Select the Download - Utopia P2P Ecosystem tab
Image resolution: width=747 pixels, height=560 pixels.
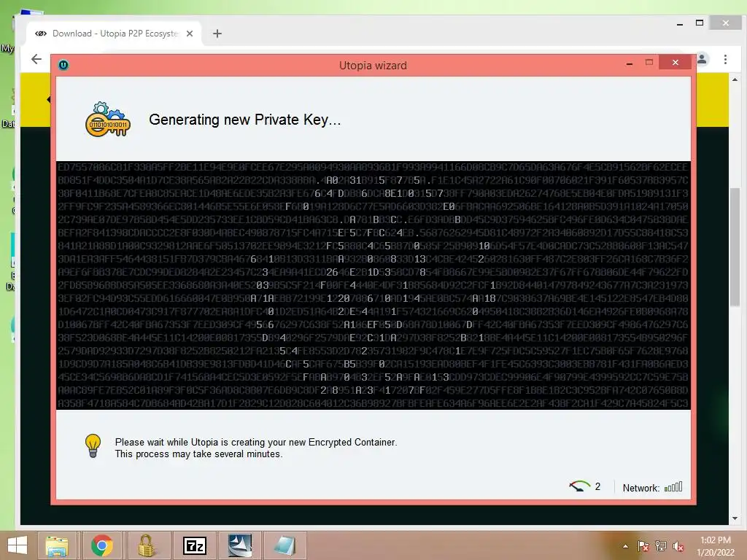[115, 34]
